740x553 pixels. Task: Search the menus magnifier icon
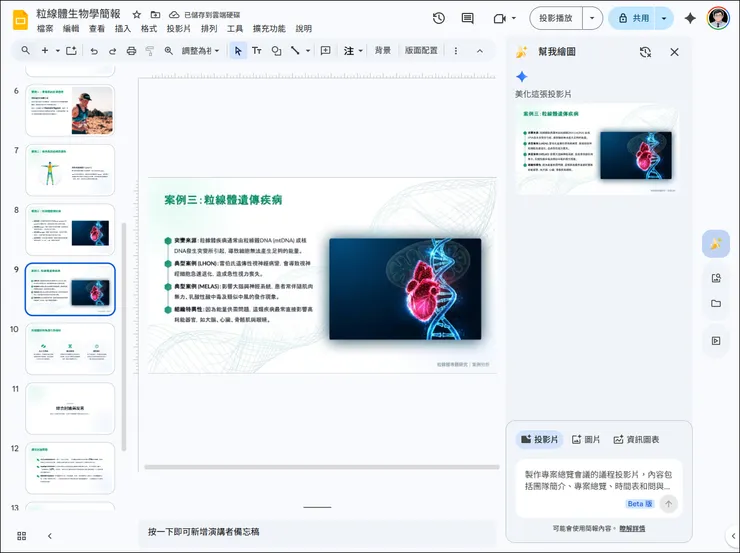click(x=25, y=50)
